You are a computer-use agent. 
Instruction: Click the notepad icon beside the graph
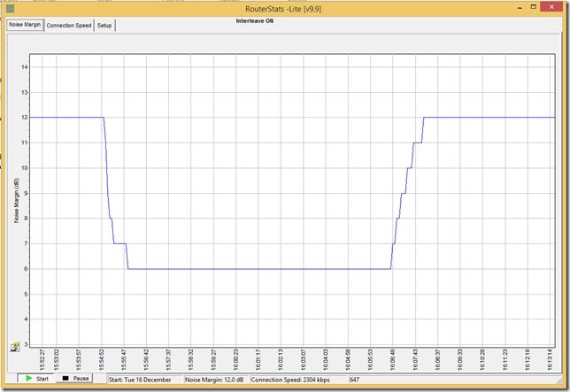click(14, 347)
